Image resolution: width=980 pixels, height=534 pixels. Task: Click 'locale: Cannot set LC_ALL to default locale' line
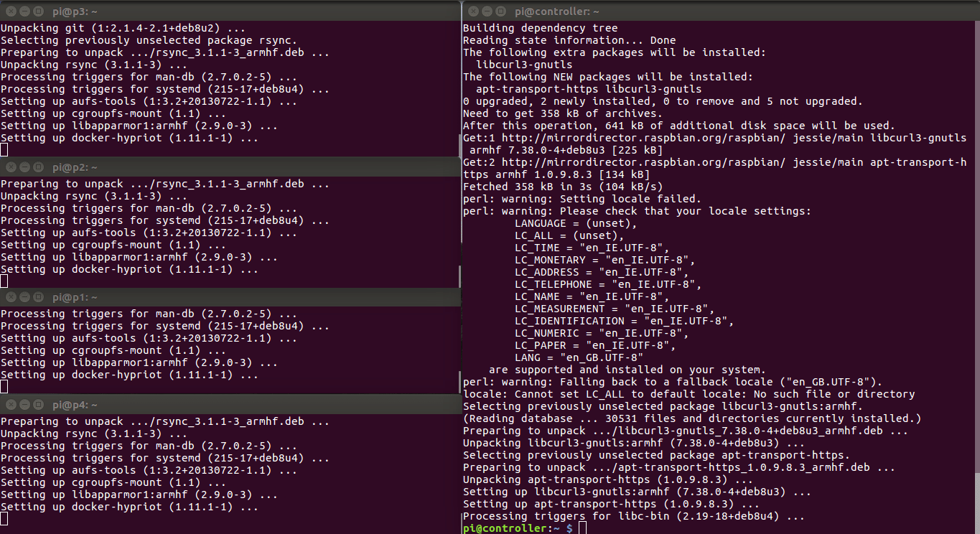689,394
